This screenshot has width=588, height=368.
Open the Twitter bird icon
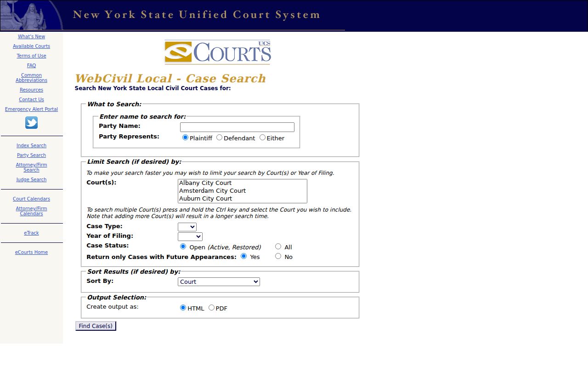click(x=31, y=123)
